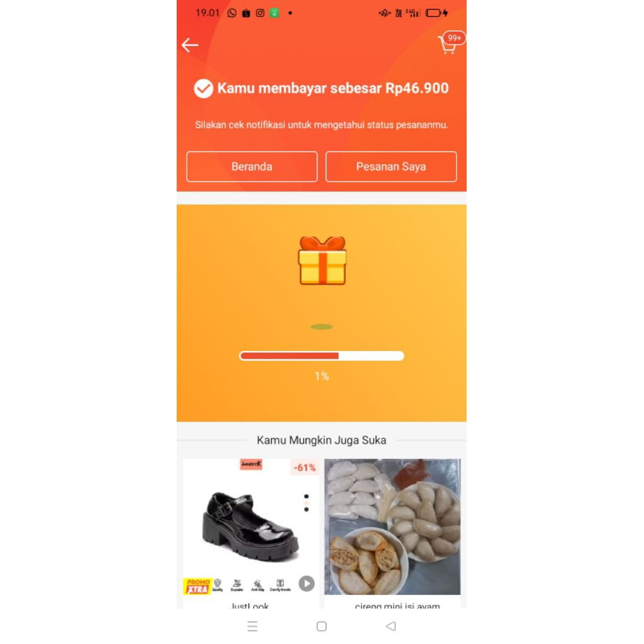
Task: Tap the -61% discount tag
Action: coord(305,467)
